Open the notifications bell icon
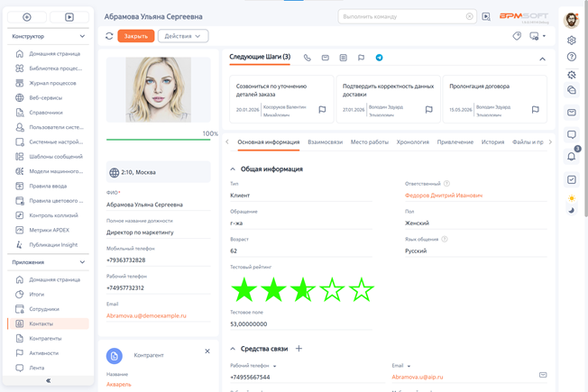This screenshot has width=588, height=392. [571, 156]
